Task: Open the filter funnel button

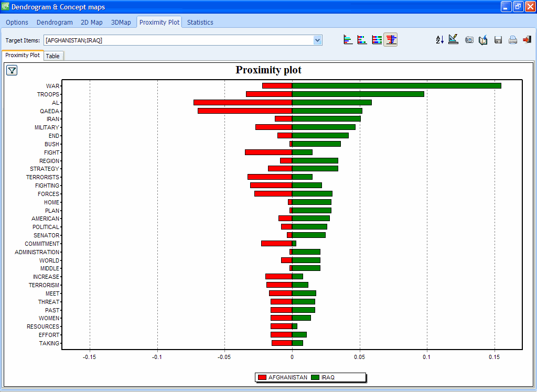Action: pyautogui.click(x=12, y=70)
